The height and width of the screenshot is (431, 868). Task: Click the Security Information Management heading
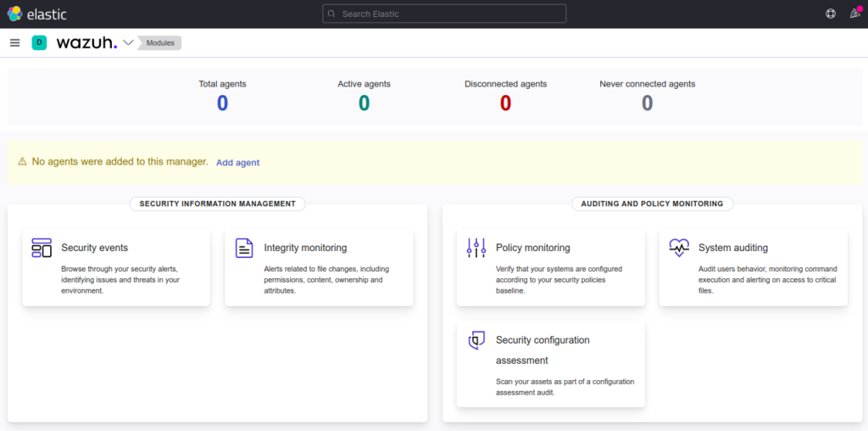coord(218,204)
